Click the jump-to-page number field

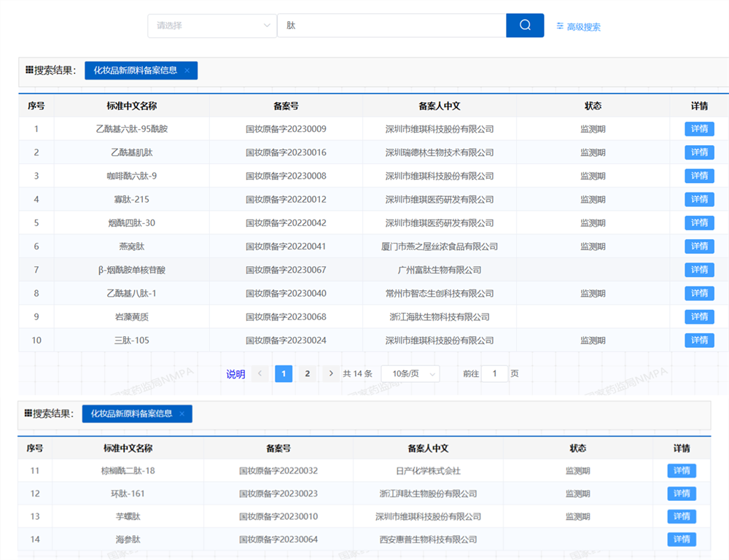click(x=495, y=374)
